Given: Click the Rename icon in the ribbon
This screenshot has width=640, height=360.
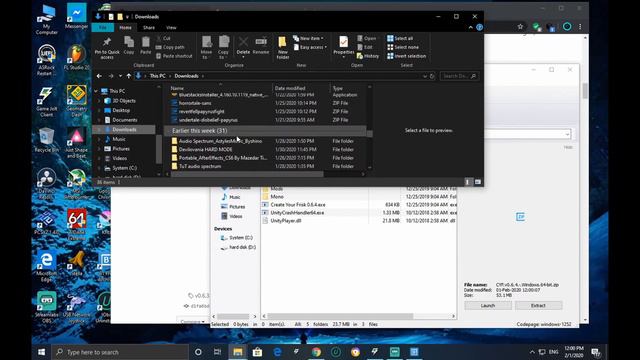Looking at the screenshot, I should pyautogui.click(x=261, y=42).
